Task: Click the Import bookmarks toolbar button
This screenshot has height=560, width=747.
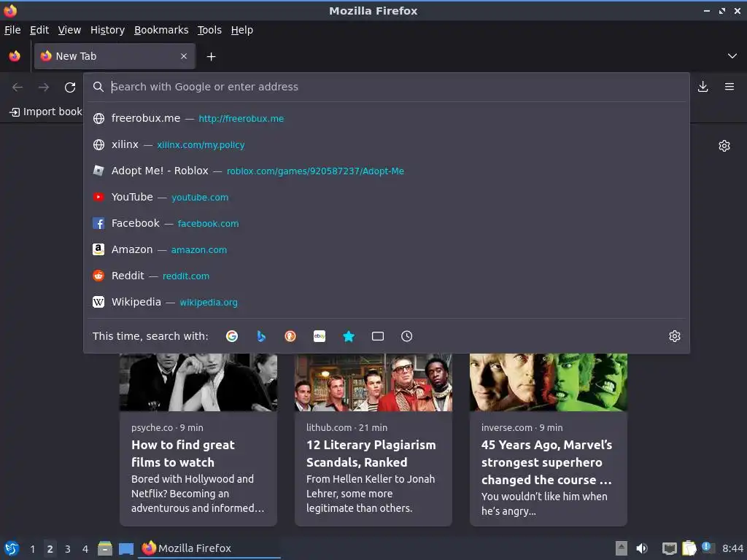Action: pos(46,112)
